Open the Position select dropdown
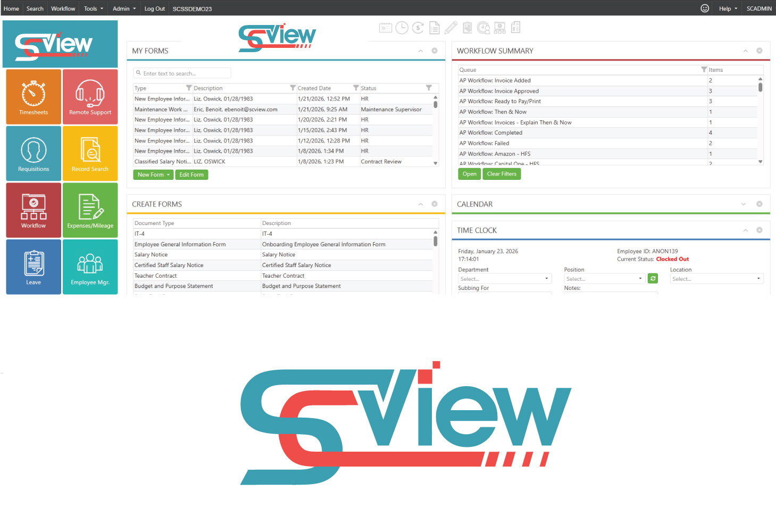776x532 pixels. click(x=605, y=279)
